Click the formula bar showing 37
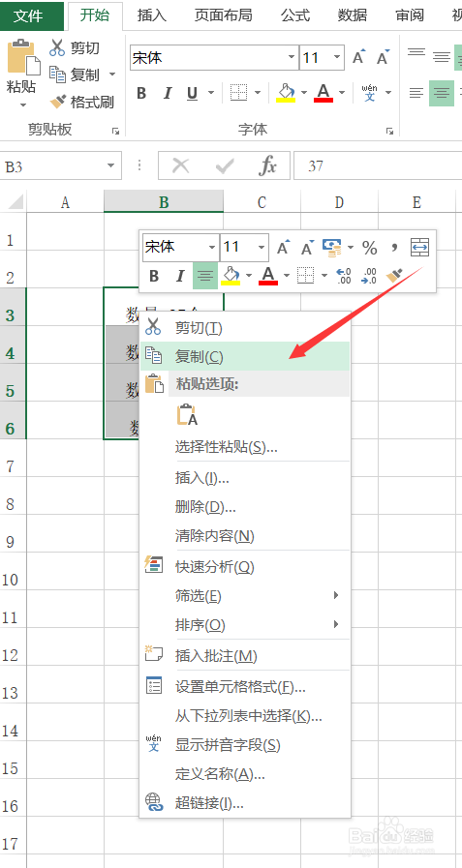The image size is (462, 868). click(x=378, y=165)
